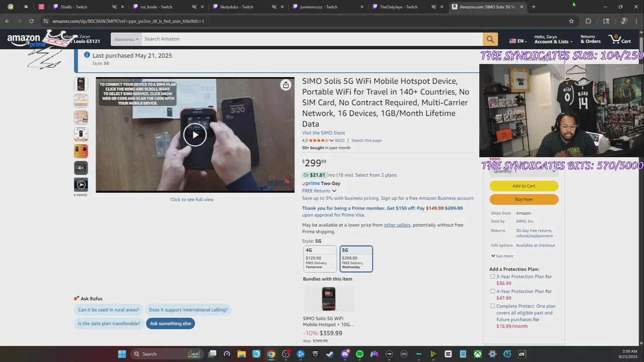Open the Windows Start menu
644x362 pixels.
122,354
